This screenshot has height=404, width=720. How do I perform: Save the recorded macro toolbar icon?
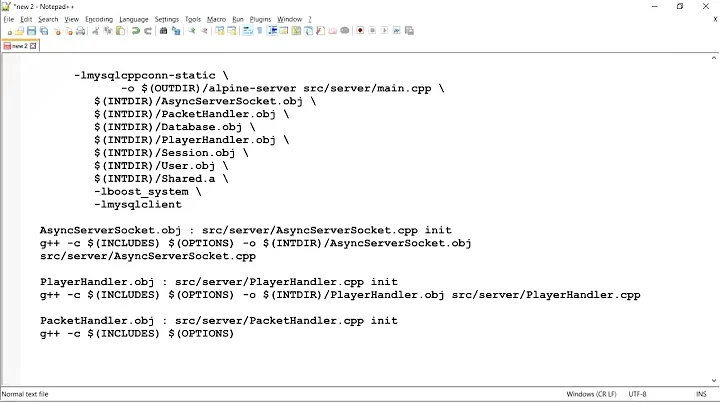point(409,31)
